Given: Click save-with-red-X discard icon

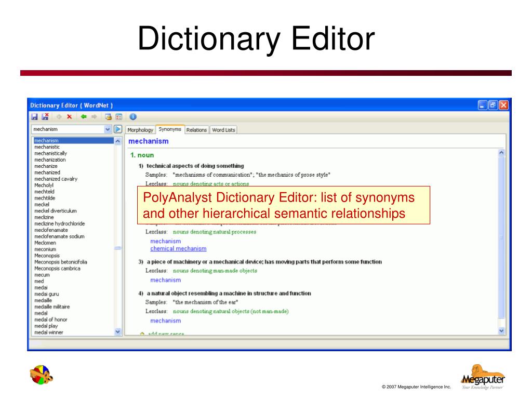Looking at the screenshot, I should 45,117.
